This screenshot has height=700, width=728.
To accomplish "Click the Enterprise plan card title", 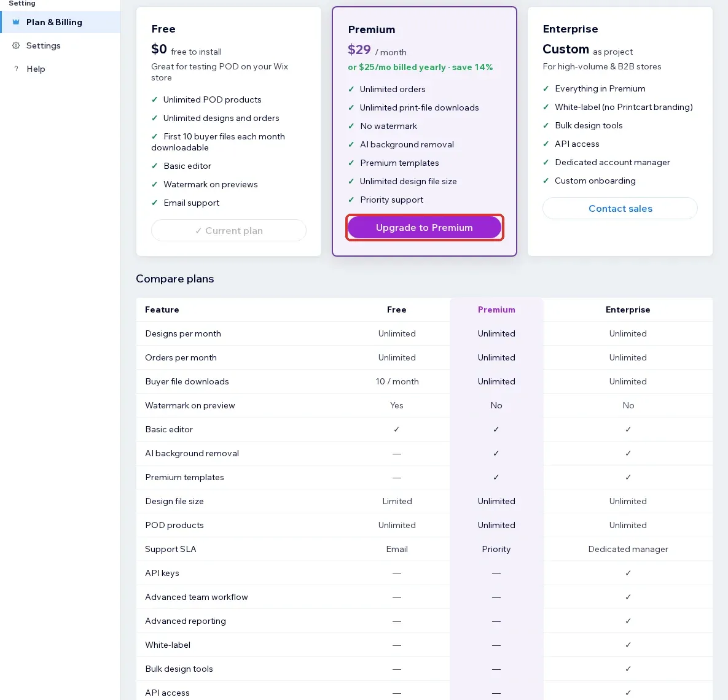I will coord(570,29).
